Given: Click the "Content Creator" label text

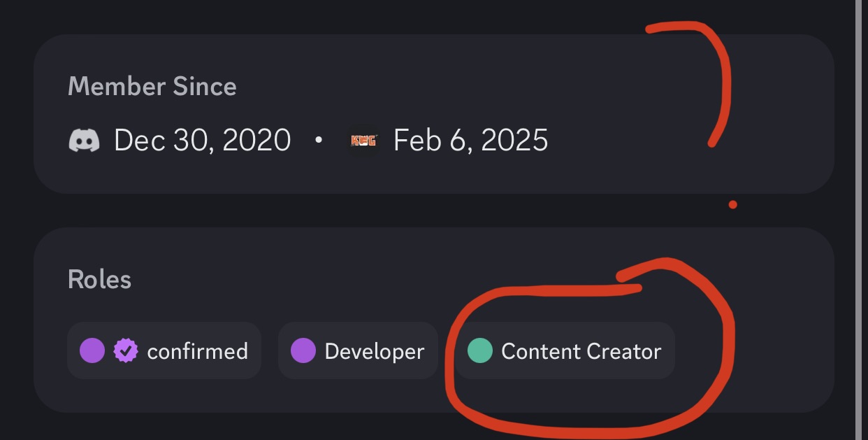Looking at the screenshot, I should tap(581, 351).
